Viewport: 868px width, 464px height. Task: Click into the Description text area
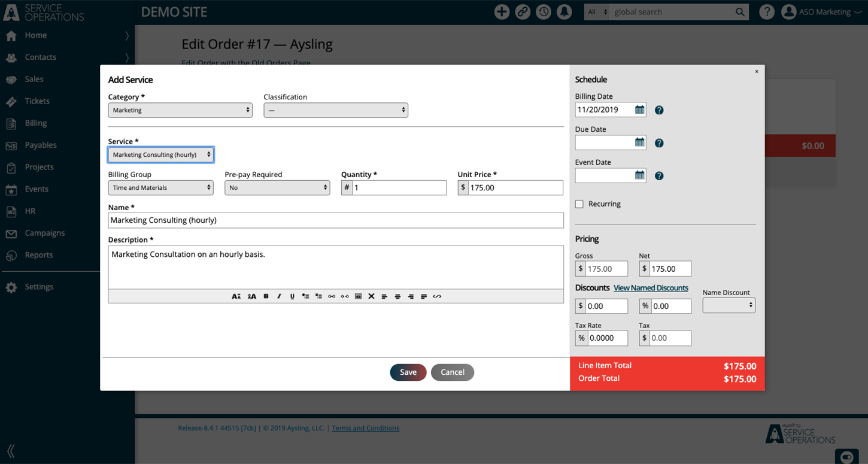point(336,267)
